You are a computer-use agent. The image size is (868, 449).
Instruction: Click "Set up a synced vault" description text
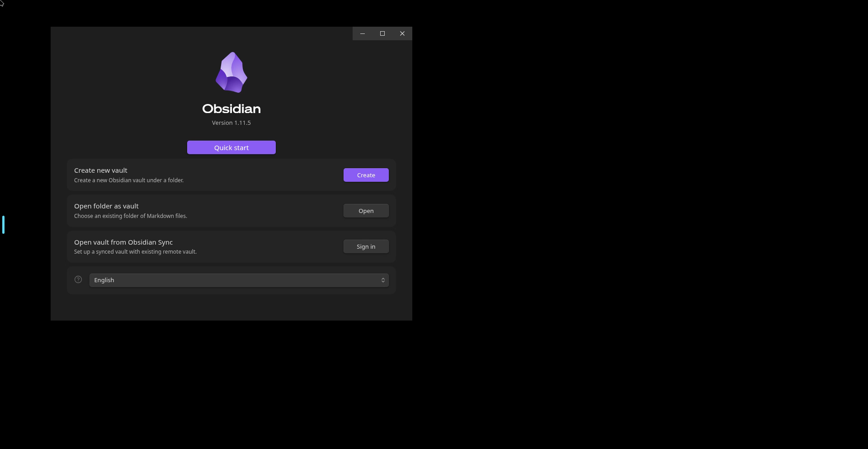pos(135,251)
